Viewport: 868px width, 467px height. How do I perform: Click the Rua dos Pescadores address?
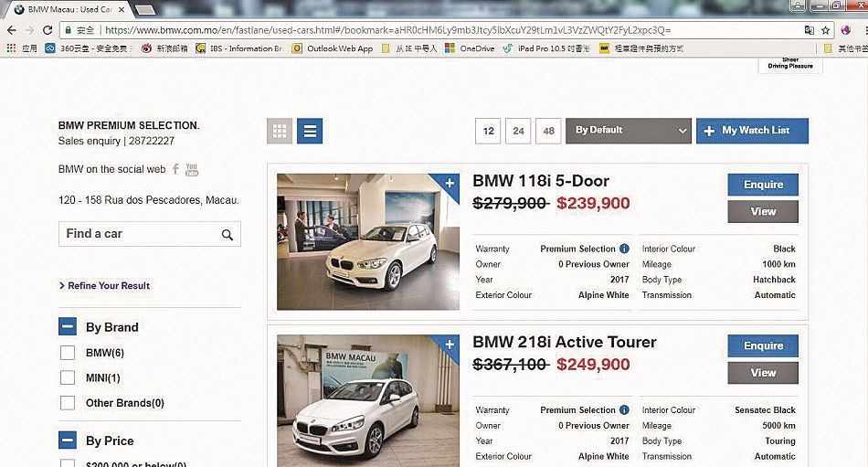point(148,200)
